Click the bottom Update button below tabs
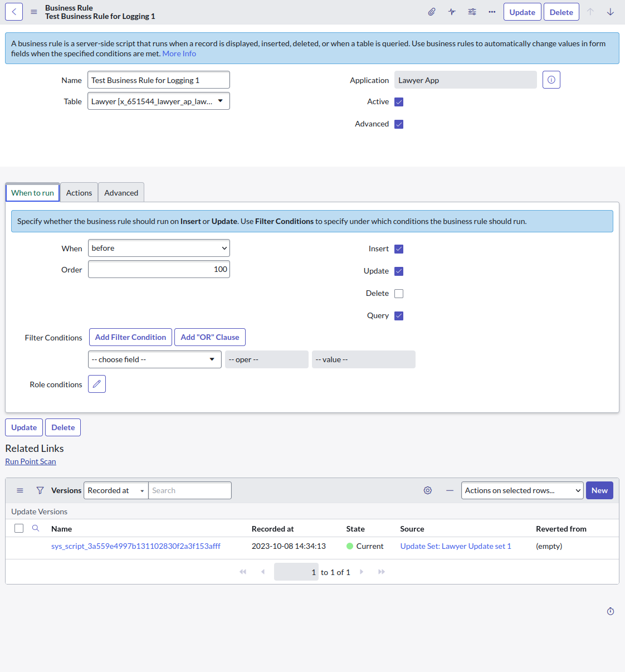The height and width of the screenshot is (672, 625). click(x=24, y=427)
